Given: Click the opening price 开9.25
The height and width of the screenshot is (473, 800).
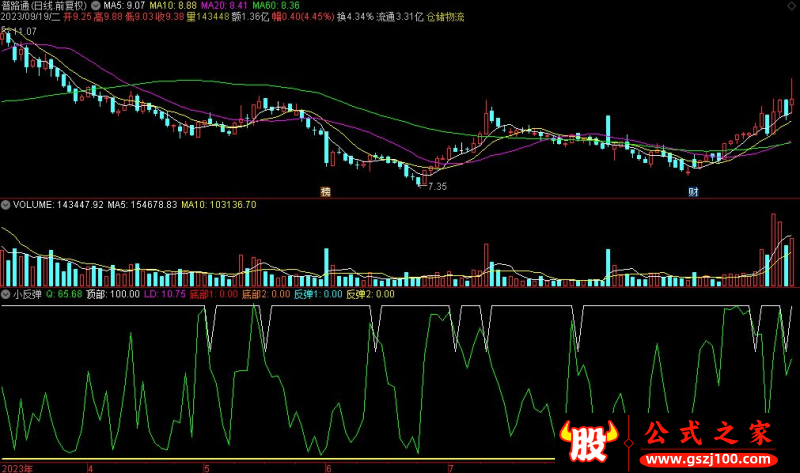Looking at the screenshot, I should point(77,17).
